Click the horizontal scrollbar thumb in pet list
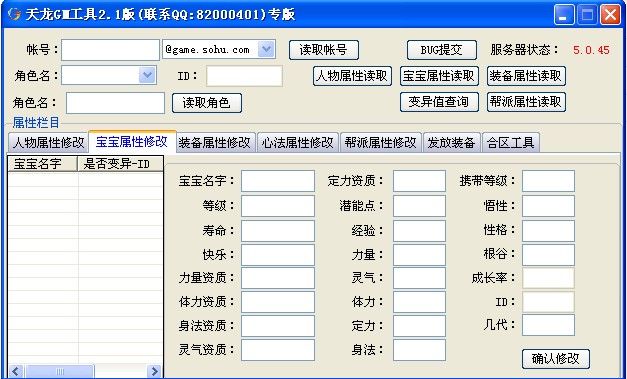This screenshot has width=627, height=379. [x=60, y=371]
